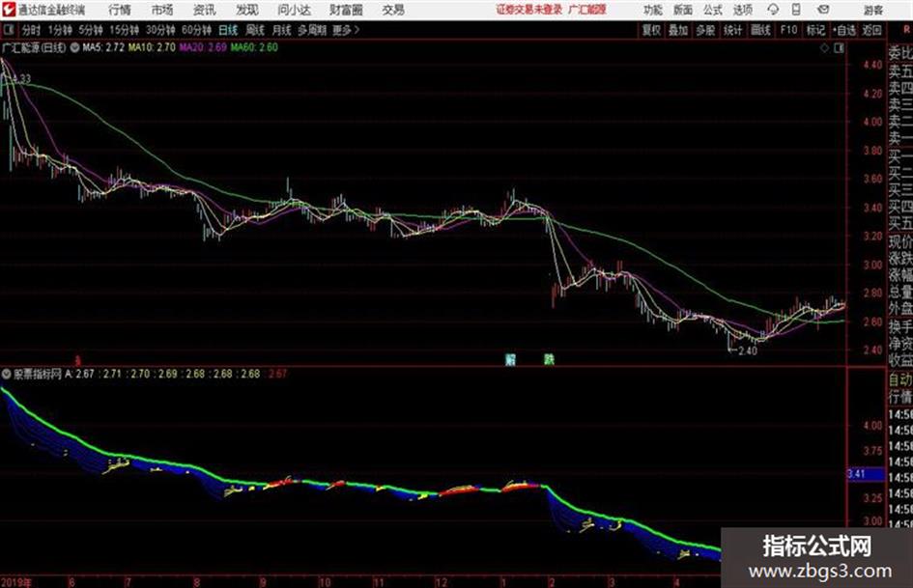Image resolution: width=913 pixels, height=588 pixels.
Task: Click the diamond icon atop the chart
Action: click(x=824, y=48)
